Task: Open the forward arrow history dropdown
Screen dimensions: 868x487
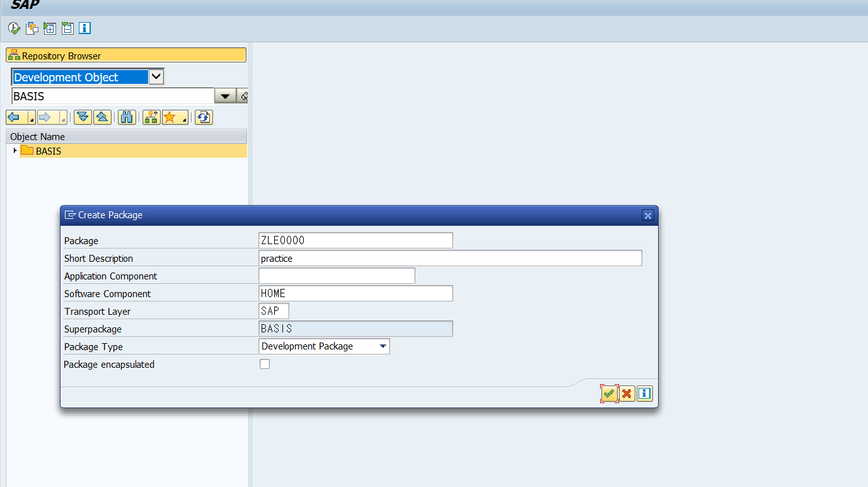Action: [x=62, y=117]
